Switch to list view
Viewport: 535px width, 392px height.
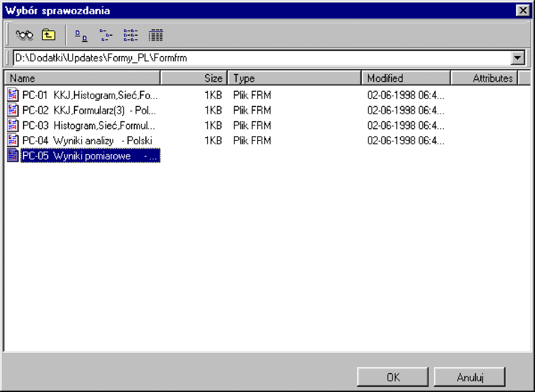130,35
